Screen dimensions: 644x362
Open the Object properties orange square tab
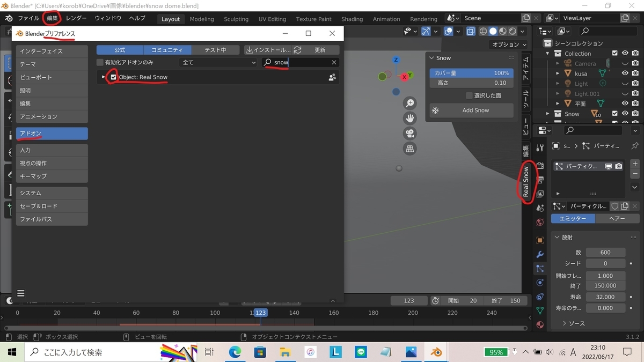540,240
